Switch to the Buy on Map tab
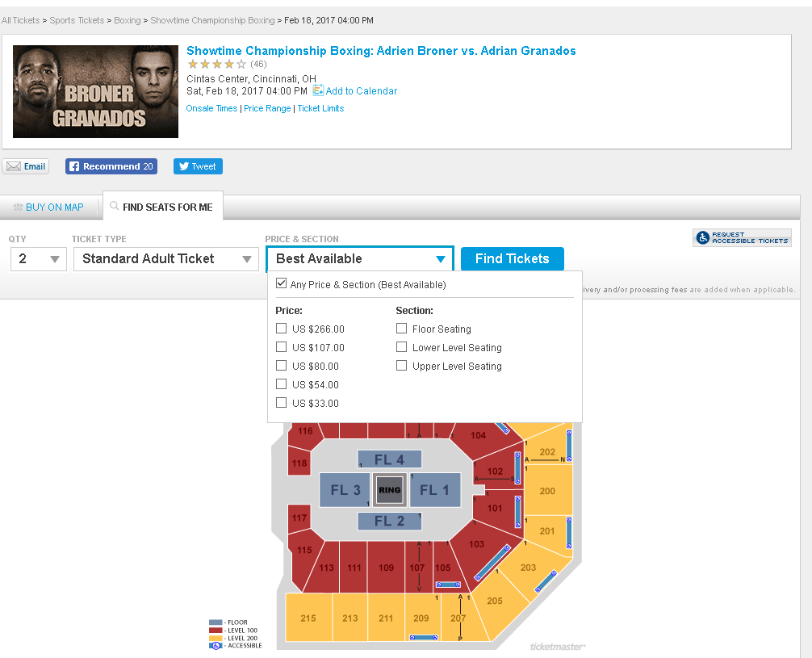Screen dimensions: 812x658 pos(54,207)
